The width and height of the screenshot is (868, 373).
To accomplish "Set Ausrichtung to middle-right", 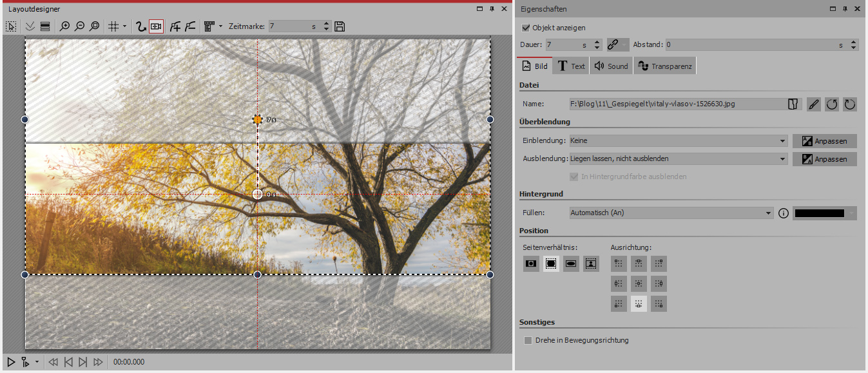I will (x=659, y=283).
